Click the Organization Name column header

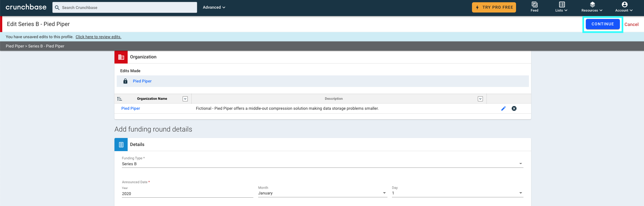(152, 99)
